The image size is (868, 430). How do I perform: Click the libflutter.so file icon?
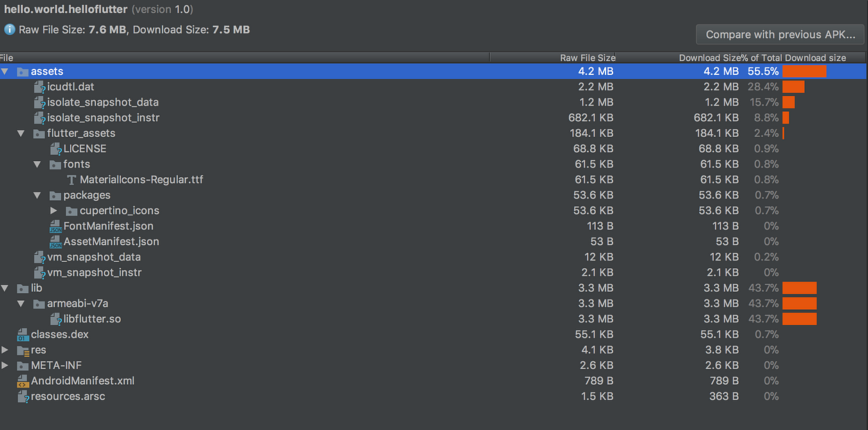pyautogui.click(x=56, y=320)
